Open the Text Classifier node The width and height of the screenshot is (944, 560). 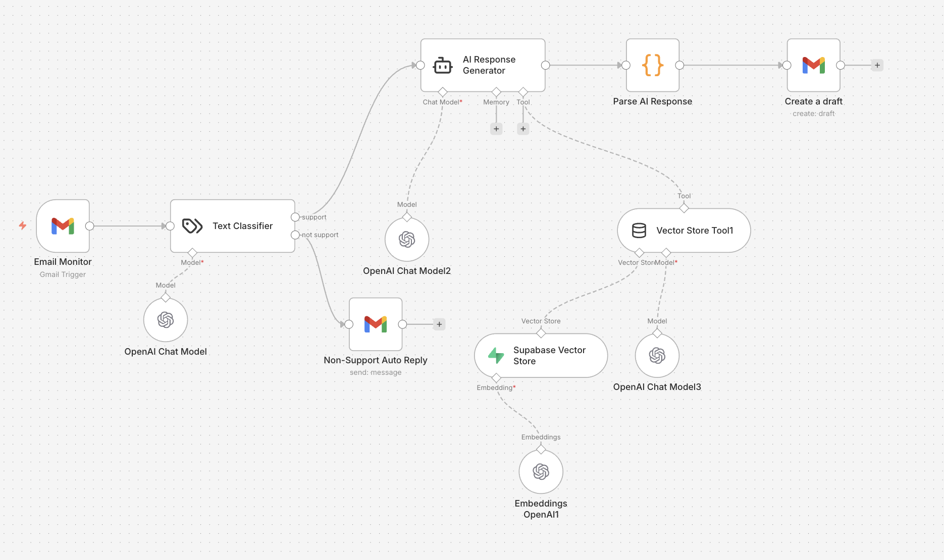[x=233, y=226]
